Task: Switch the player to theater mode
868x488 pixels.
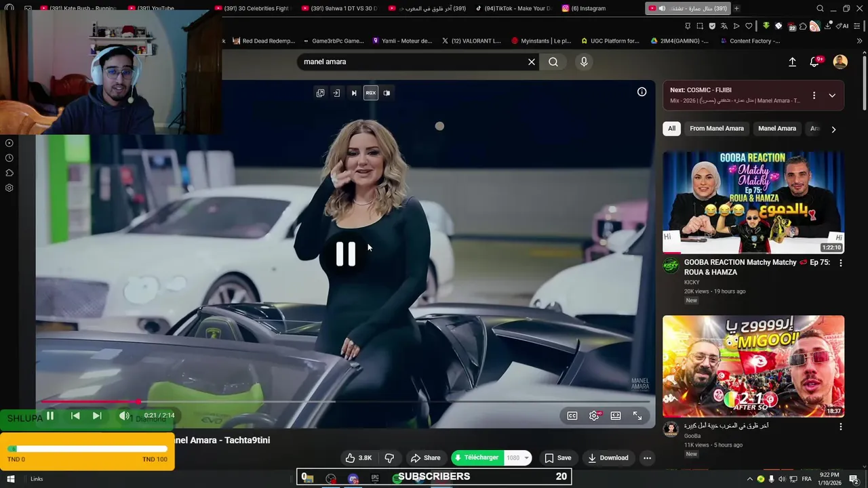Action: [x=616, y=415]
